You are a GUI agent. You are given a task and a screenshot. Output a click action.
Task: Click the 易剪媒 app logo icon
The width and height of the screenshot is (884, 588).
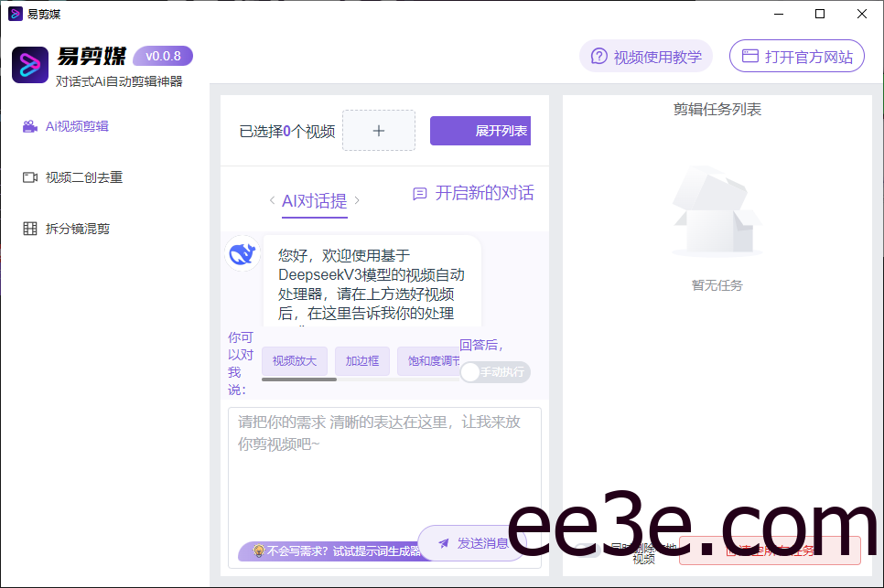tap(29, 65)
